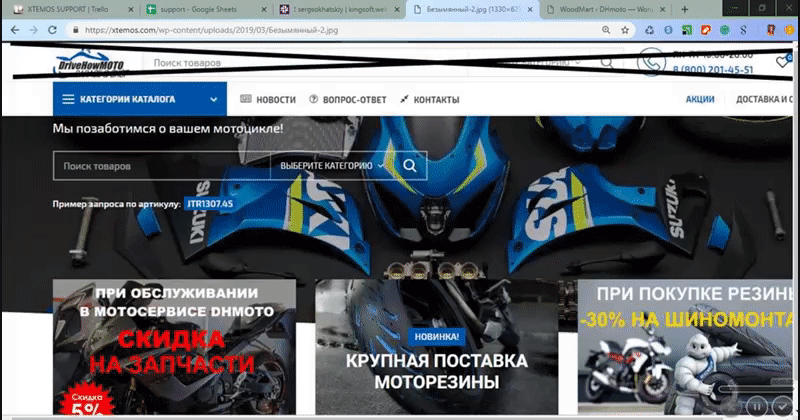Switch to XTEMOS SUPPORT Trello tab

pos(70,9)
